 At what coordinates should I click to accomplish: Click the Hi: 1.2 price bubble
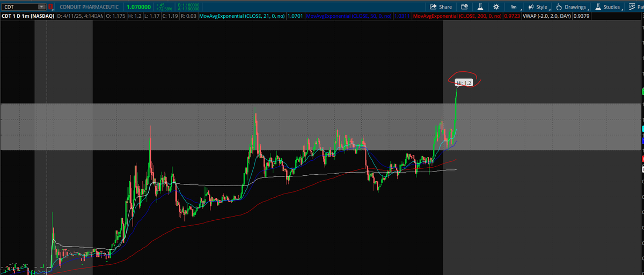(x=464, y=83)
